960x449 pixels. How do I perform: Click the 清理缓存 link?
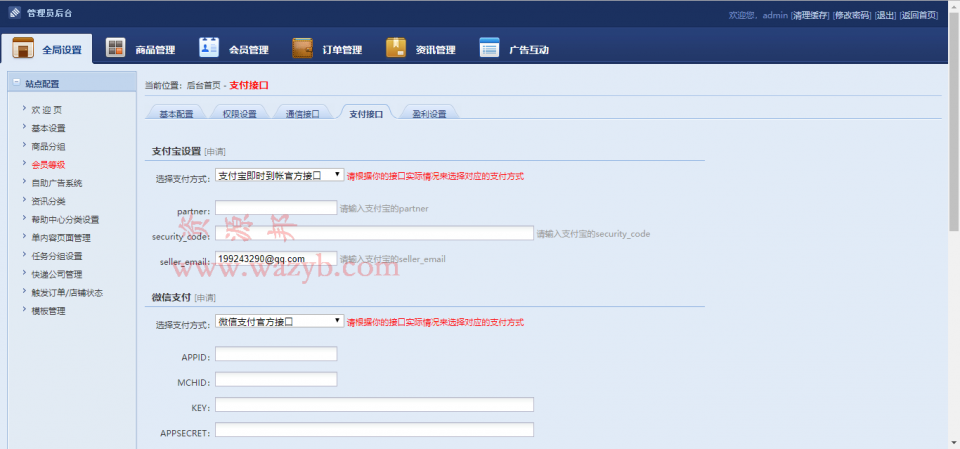tap(811, 15)
